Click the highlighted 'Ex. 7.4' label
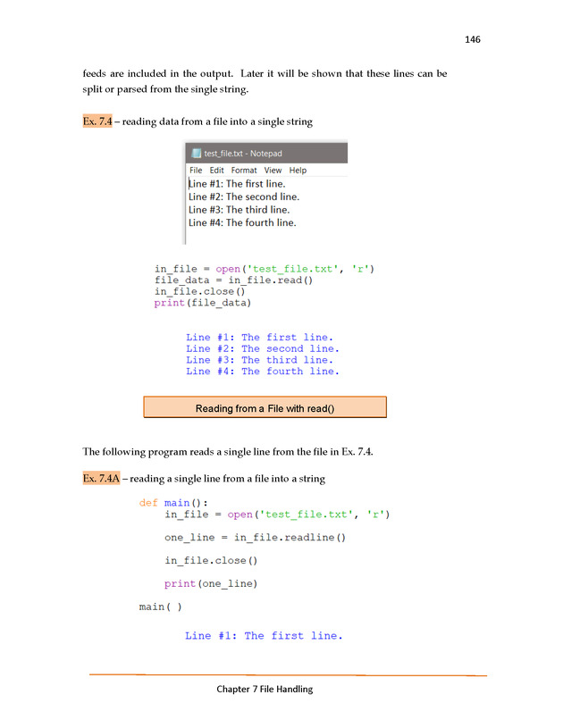 97,121
